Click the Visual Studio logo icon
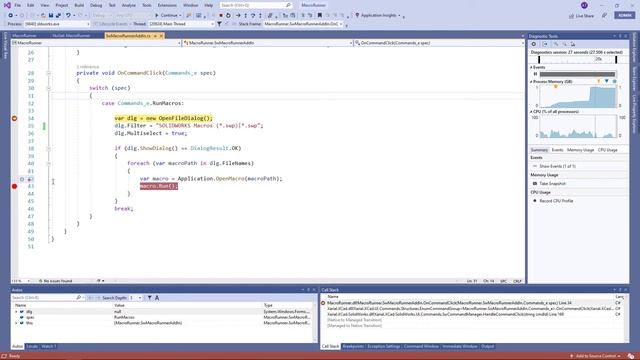Screen dimensions: 640x360 click(7, 5)
